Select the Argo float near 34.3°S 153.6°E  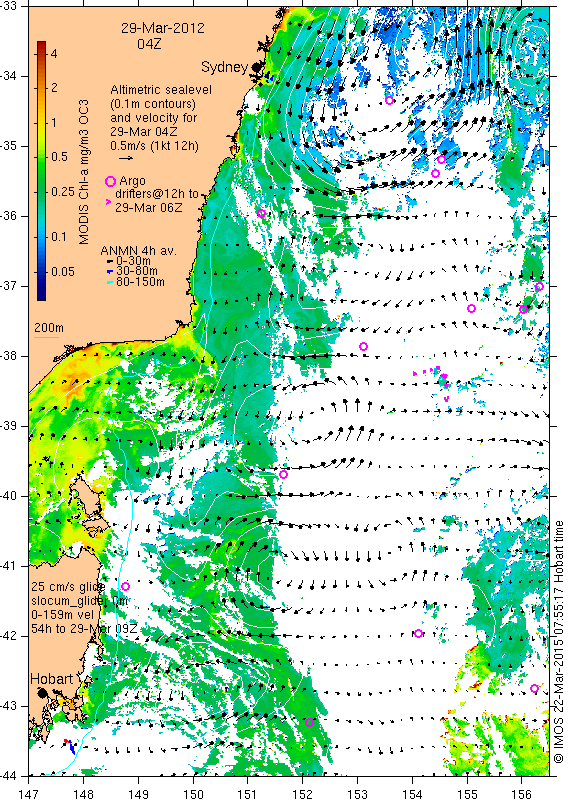389,101
